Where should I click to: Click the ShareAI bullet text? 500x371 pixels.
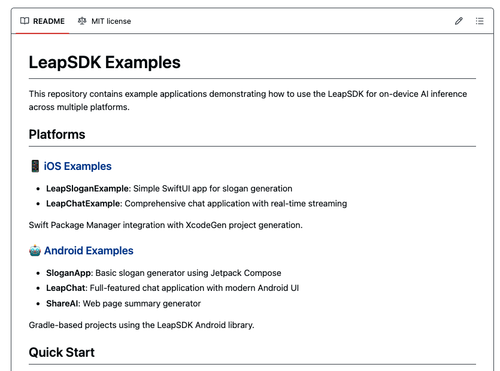coord(123,304)
